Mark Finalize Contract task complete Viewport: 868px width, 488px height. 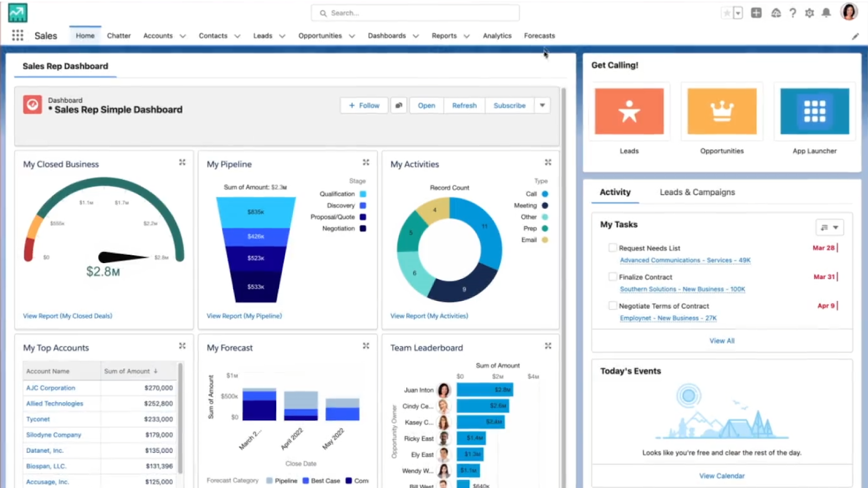(612, 277)
